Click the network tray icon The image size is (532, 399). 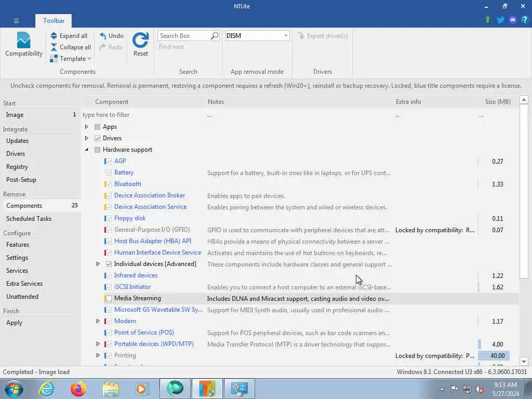(467, 389)
